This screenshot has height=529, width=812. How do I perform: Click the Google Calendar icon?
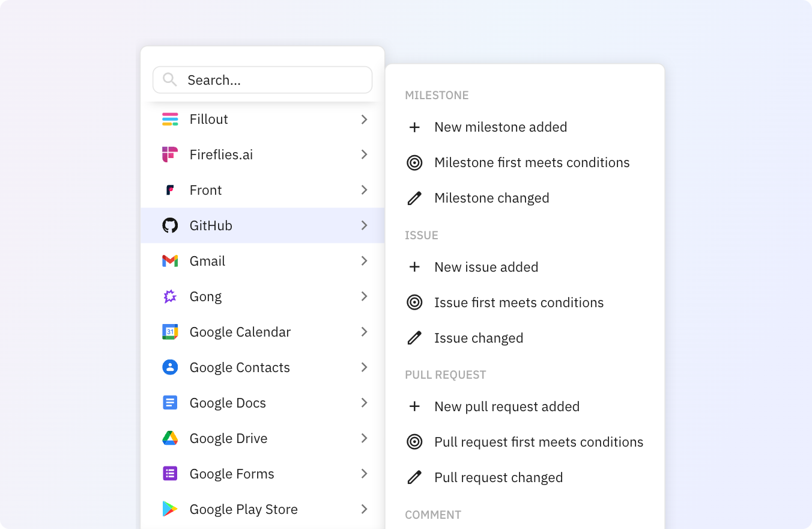(170, 332)
